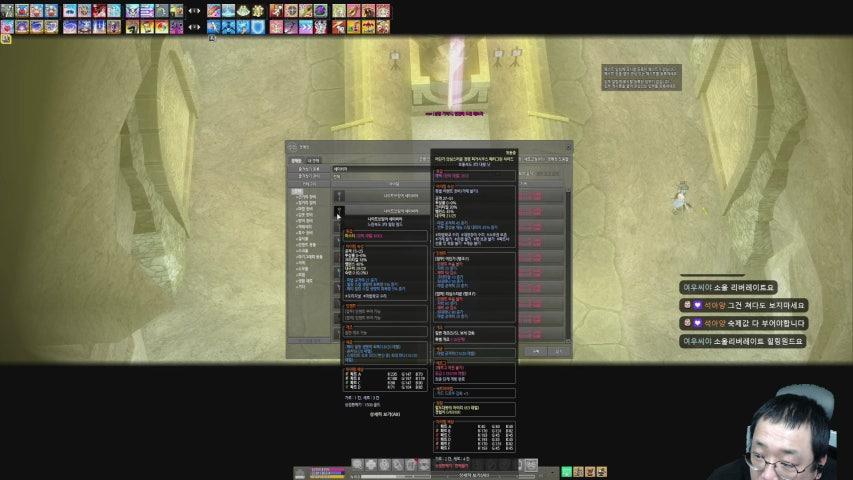Click chat message '여우씨아 소울리버레이트 일링윈드요'

click(x=743, y=341)
